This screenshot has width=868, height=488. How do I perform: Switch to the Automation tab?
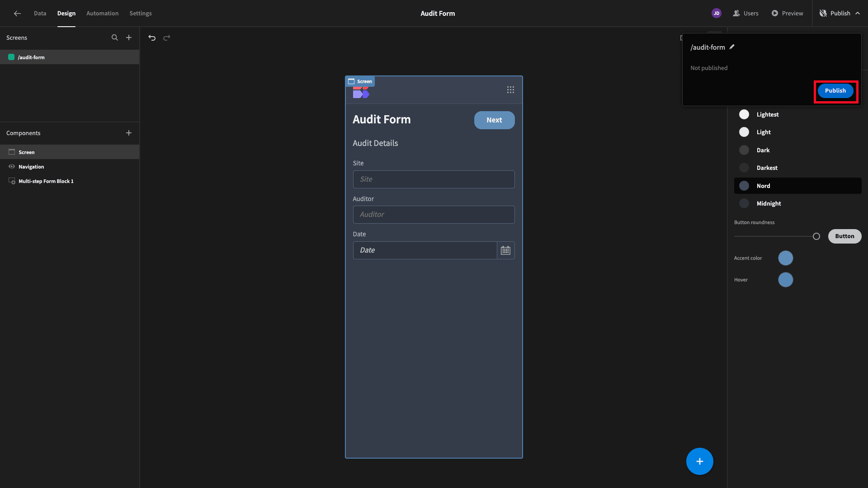[x=103, y=14]
